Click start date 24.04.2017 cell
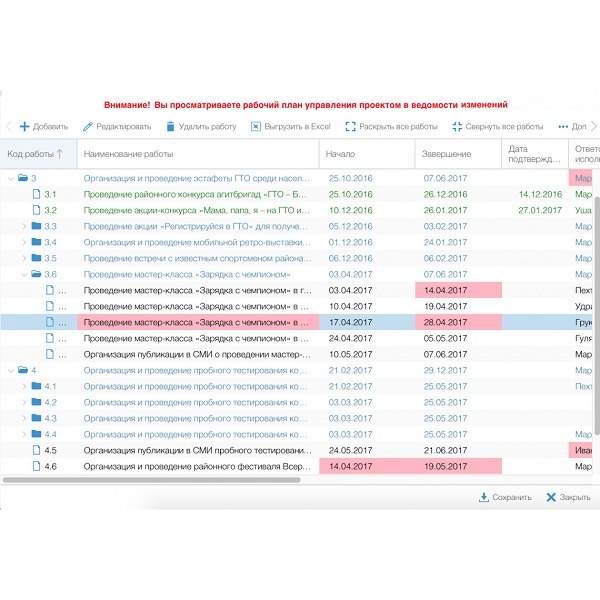600x600 pixels. [351, 338]
